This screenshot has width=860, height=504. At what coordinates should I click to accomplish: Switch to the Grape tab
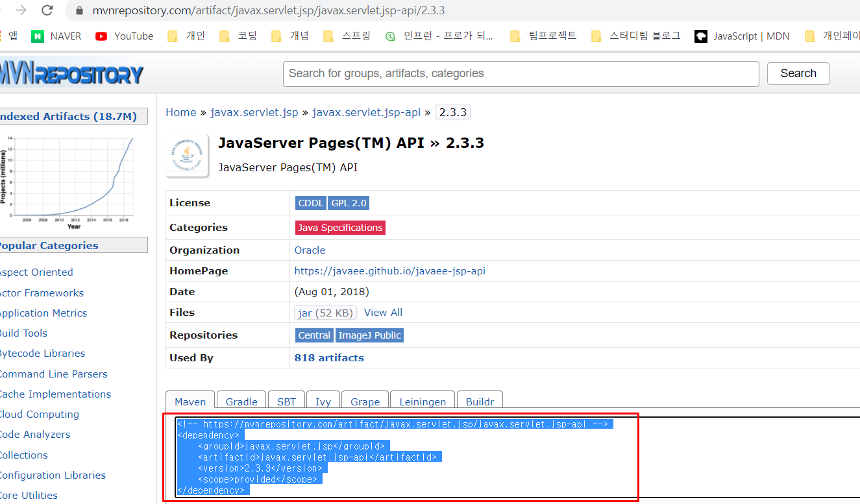[365, 402]
